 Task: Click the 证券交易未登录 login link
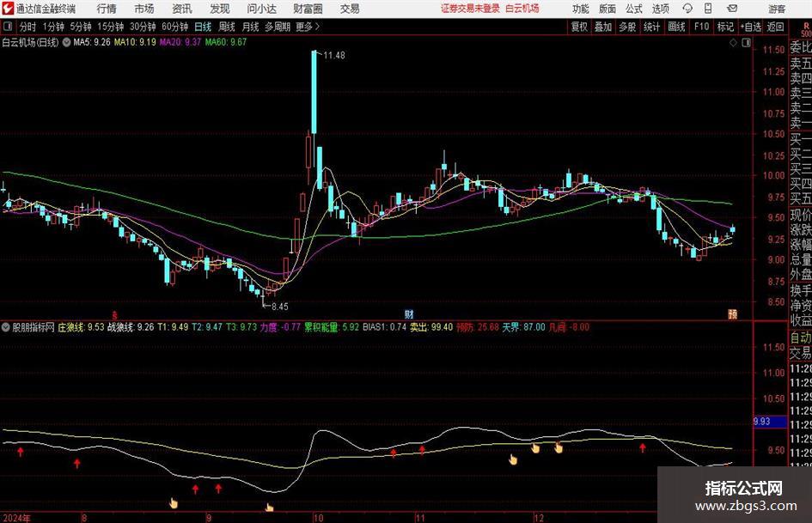(x=470, y=9)
